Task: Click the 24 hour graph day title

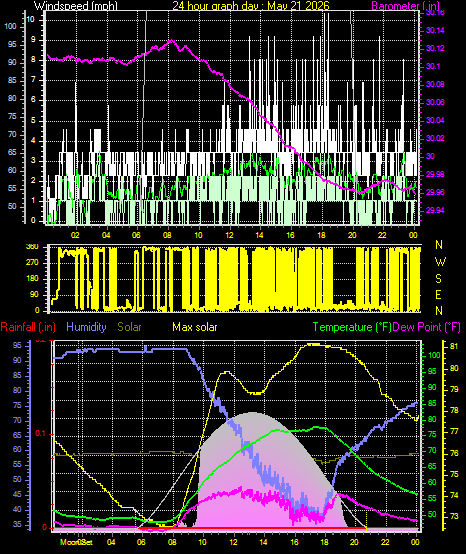Action: click(251, 6)
